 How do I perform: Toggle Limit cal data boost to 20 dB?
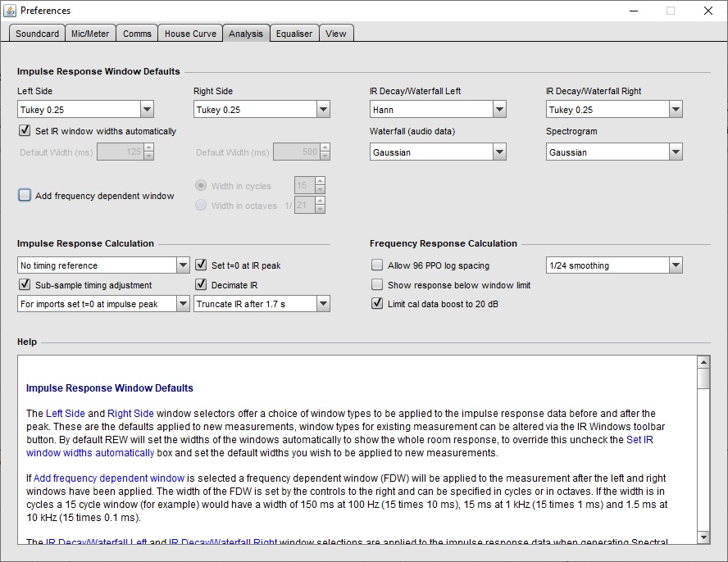coord(377,303)
